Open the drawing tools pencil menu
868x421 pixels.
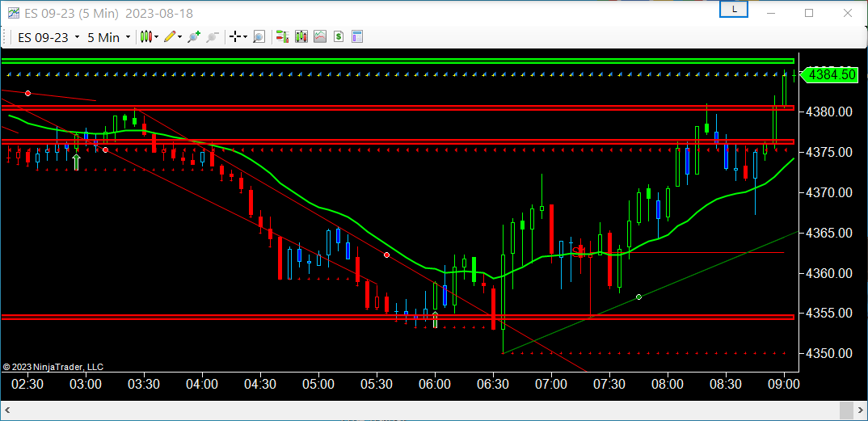pyautogui.click(x=170, y=37)
